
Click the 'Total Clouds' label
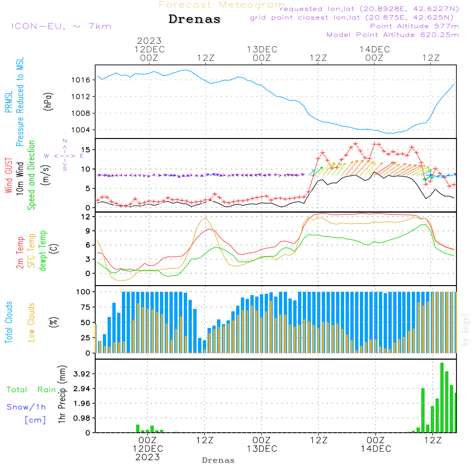(x=9, y=322)
